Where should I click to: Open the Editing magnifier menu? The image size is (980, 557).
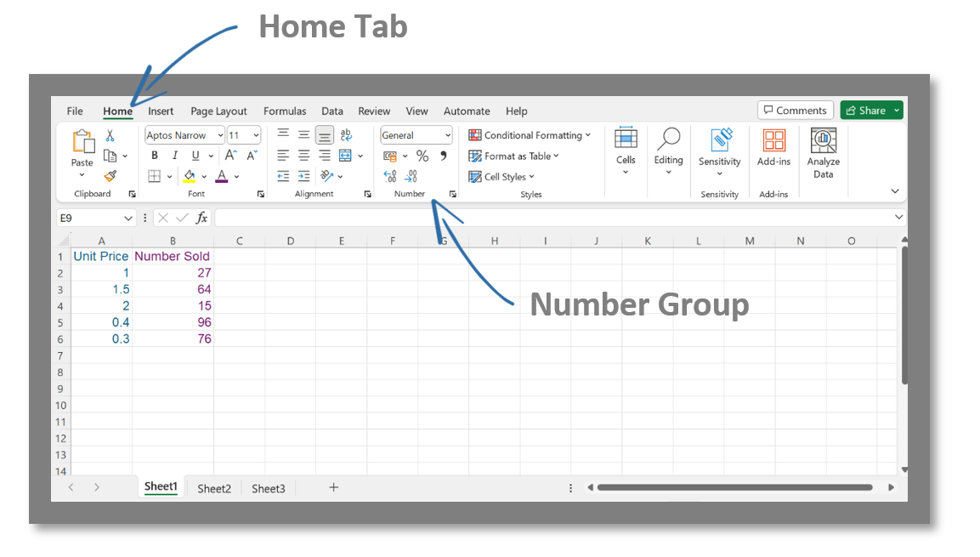tap(669, 139)
